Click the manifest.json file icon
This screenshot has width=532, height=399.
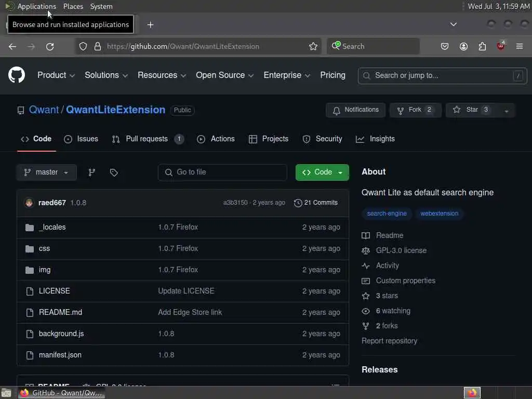tap(30, 355)
